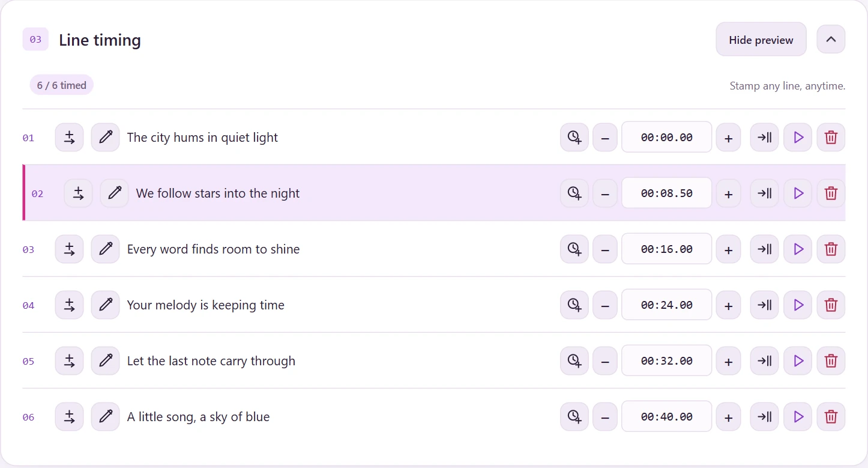Delete the line "A little song, a sky of blue"

coord(831,417)
